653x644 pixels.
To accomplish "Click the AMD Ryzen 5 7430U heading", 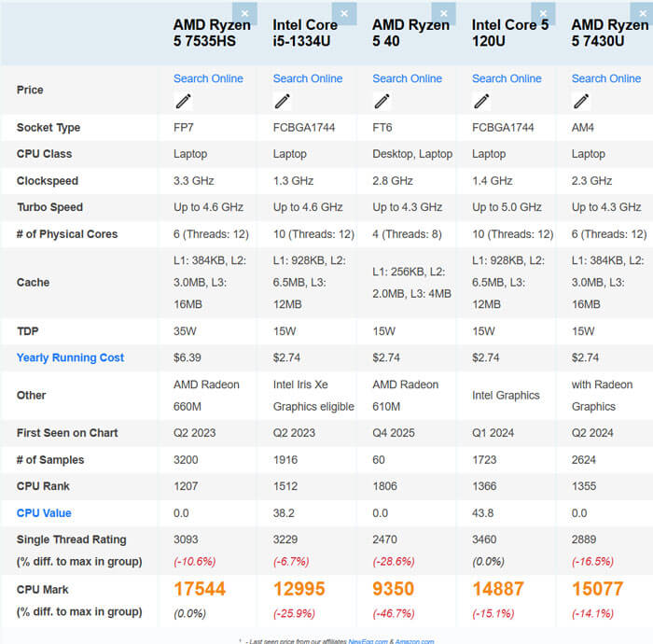I will (x=610, y=33).
